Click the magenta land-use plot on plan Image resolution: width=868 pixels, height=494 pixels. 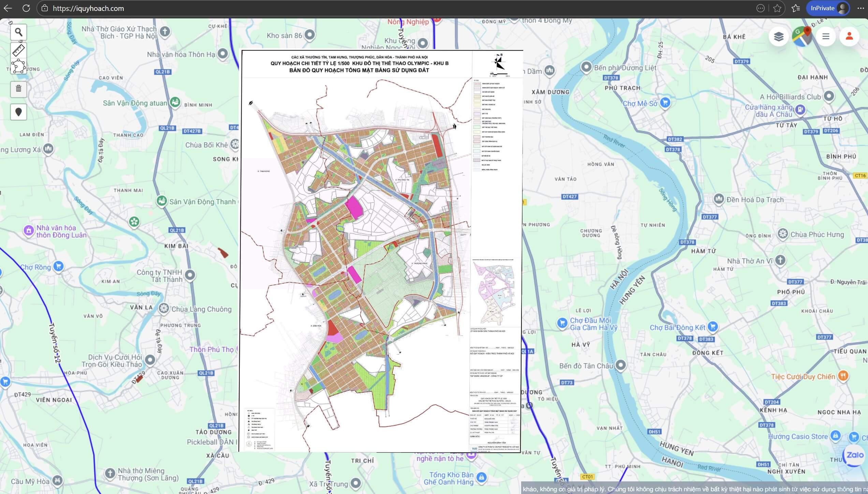(354, 207)
